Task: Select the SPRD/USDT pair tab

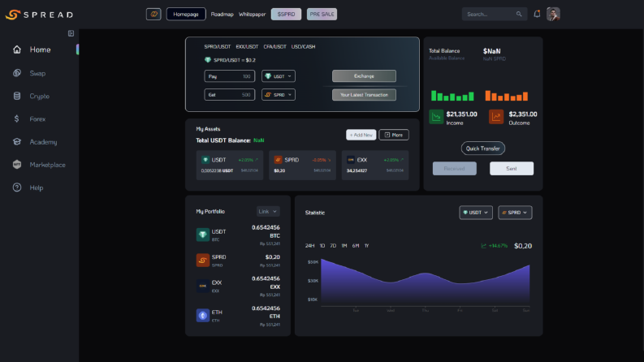Action: pyautogui.click(x=218, y=47)
